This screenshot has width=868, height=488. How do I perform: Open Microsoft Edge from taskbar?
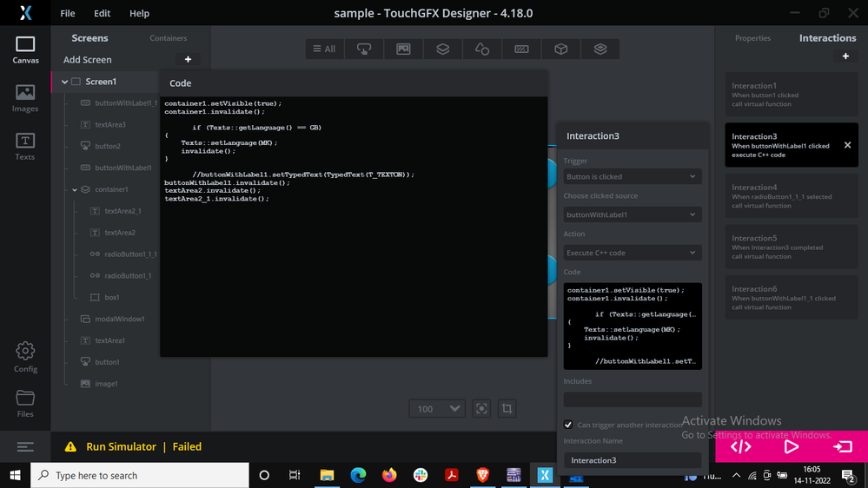click(358, 475)
